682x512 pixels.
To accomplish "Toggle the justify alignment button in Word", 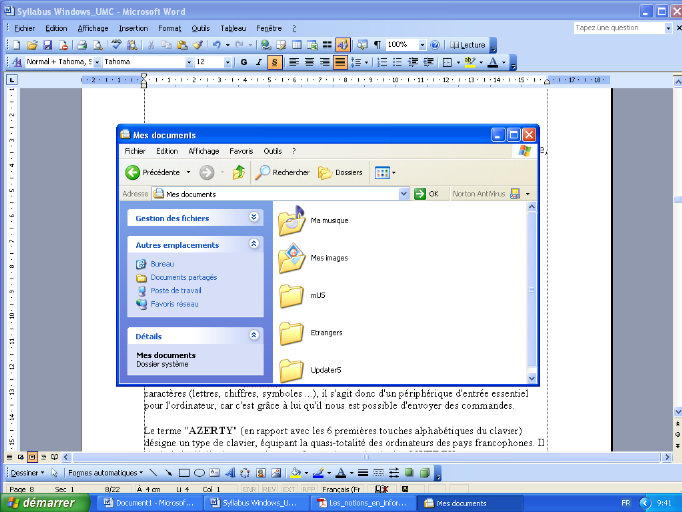I will (340, 62).
